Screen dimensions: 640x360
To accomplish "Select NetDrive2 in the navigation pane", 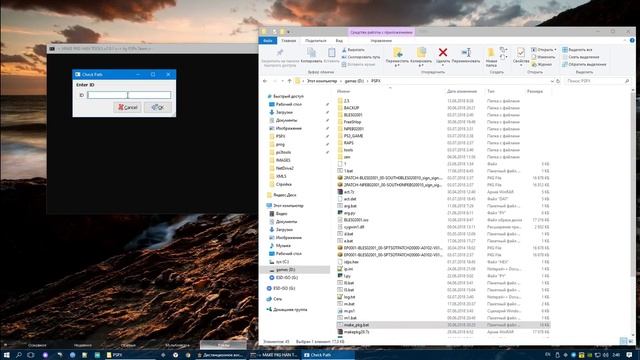I will pyautogui.click(x=284, y=168).
